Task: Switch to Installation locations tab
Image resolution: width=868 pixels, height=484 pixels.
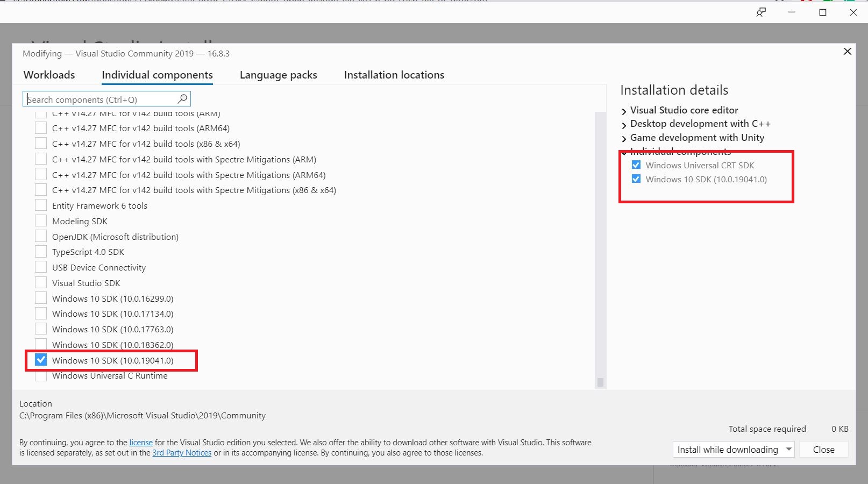Action: pos(394,75)
